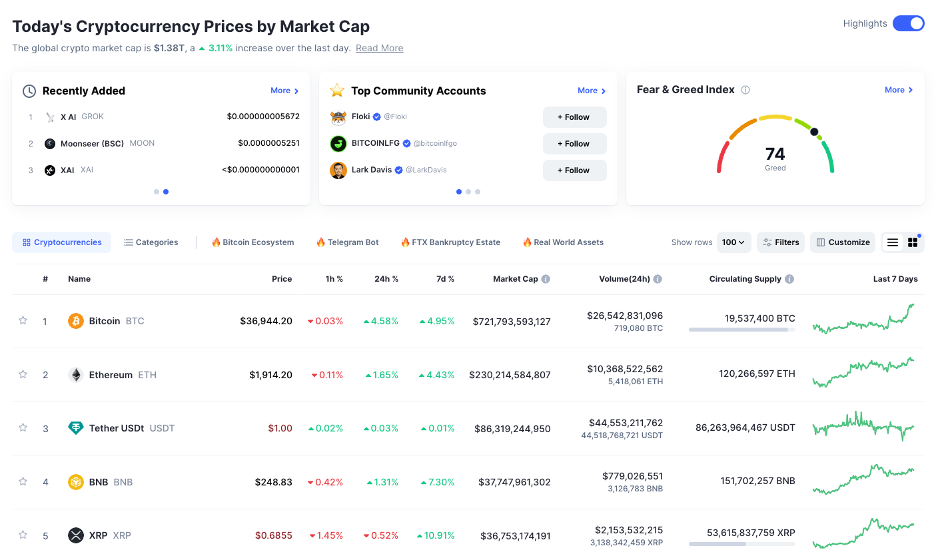Expand More in Recently Added

point(284,91)
